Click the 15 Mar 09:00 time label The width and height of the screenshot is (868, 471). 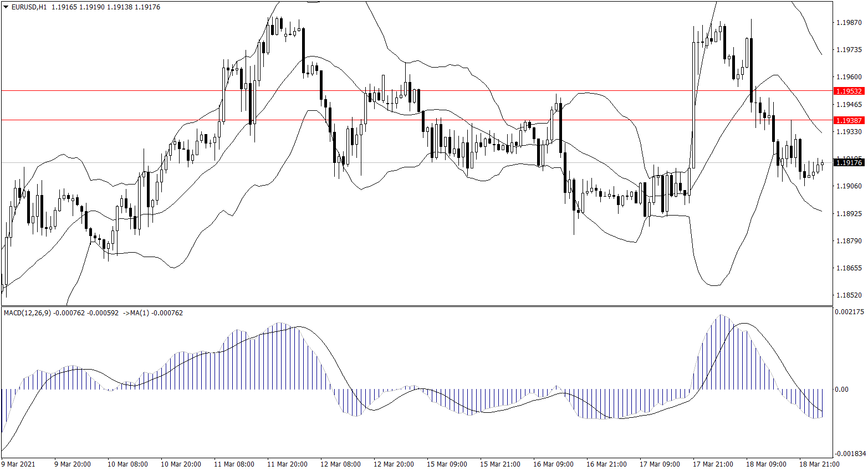point(447,464)
